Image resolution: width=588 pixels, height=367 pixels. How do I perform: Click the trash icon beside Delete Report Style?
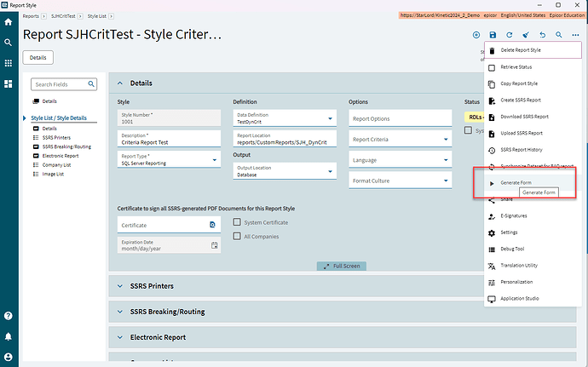point(492,50)
